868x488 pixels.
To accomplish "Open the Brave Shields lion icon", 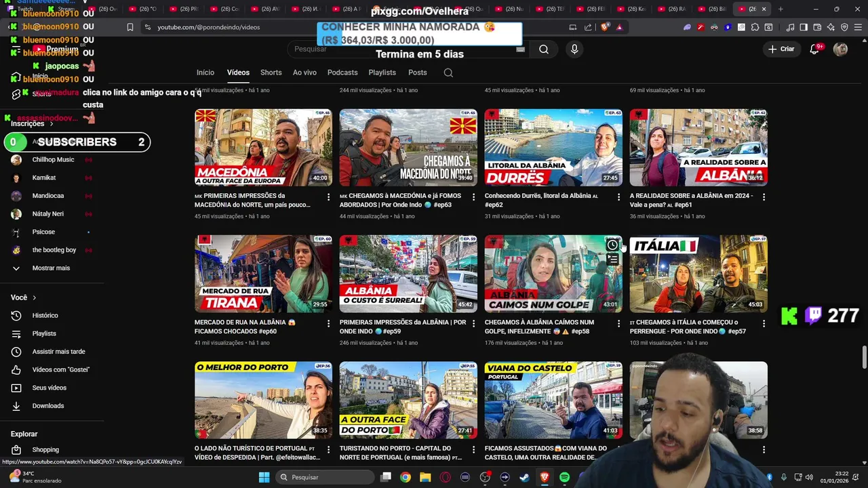I will click(x=604, y=27).
